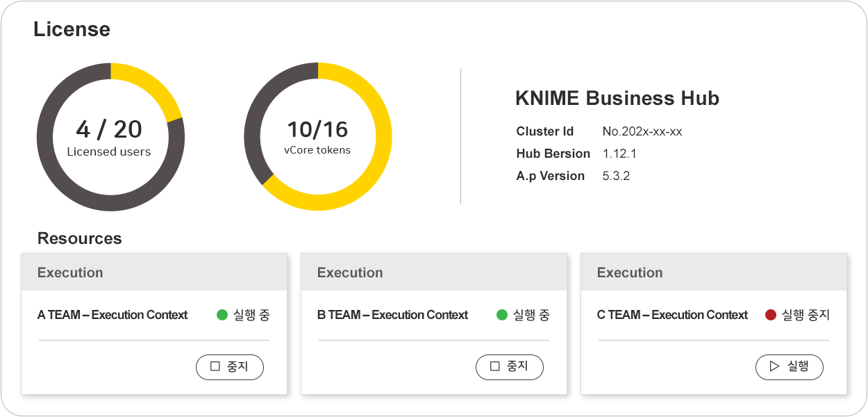Click the red status dot for C TEAM

pos(771,315)
